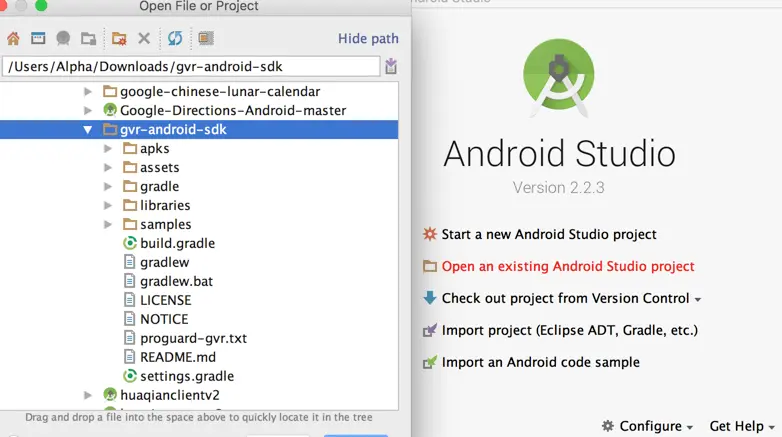Select the LICENSE file
The height and width of the screenshot is (437, 782).
pos(166,300)
